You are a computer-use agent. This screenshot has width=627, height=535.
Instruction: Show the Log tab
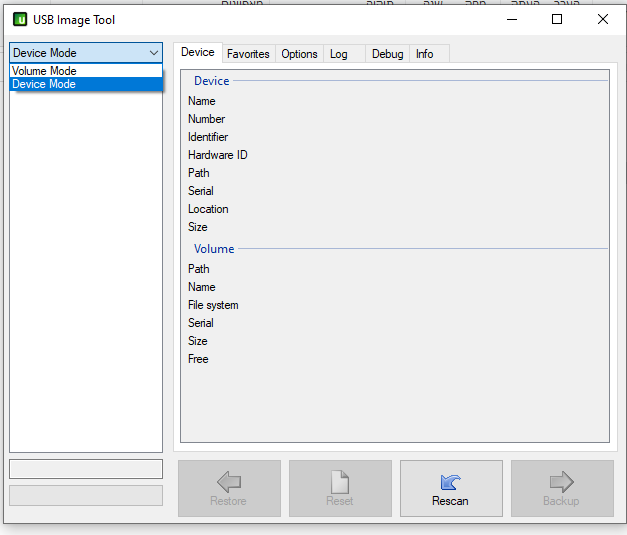[x=344, y=54]
